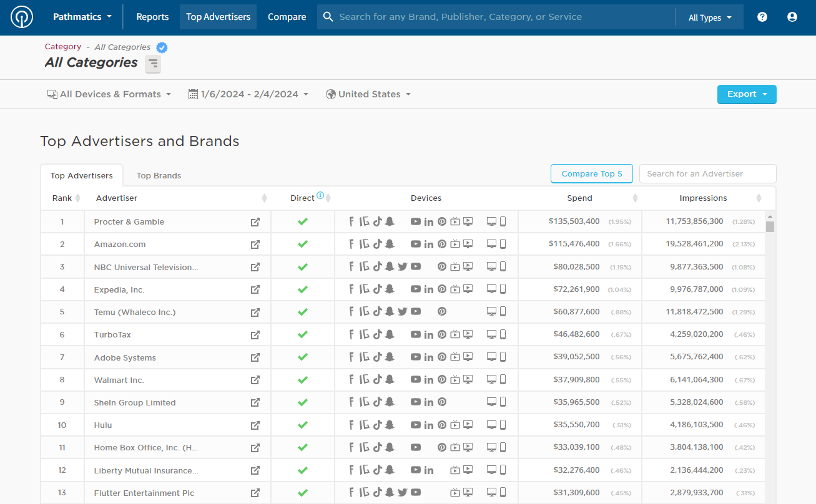Click the desktop device icon in Walmart Inc. row
This screenshot has height=504, width=816.
[491, 380]
